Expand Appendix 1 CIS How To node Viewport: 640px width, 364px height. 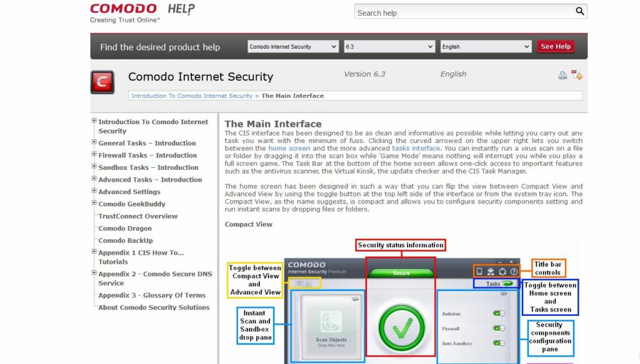coord(94,252)
